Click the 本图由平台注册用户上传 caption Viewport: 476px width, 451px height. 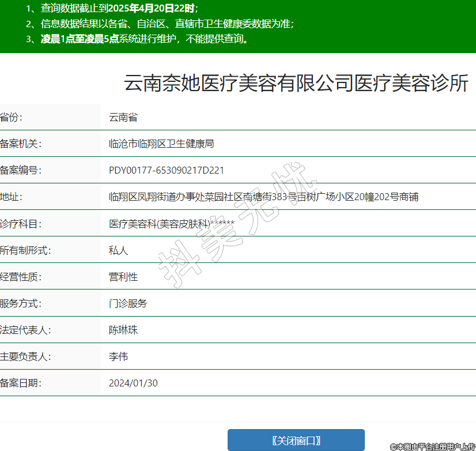[x=432, y=446]
